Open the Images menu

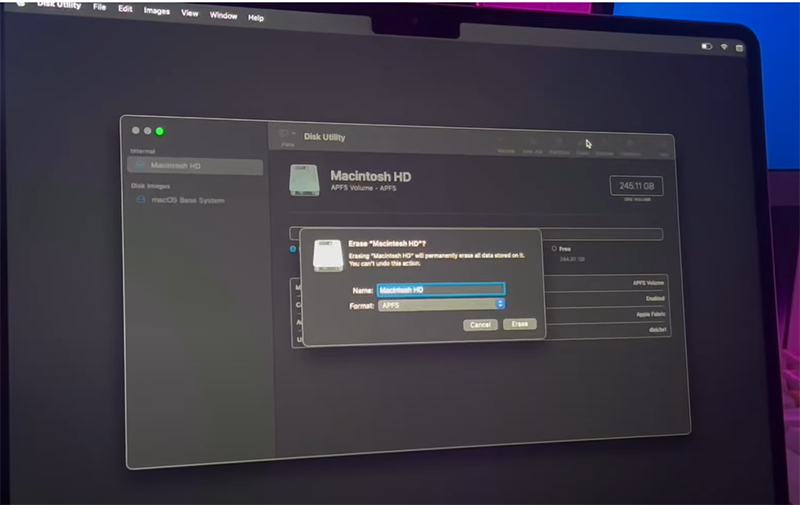(157, 11)
